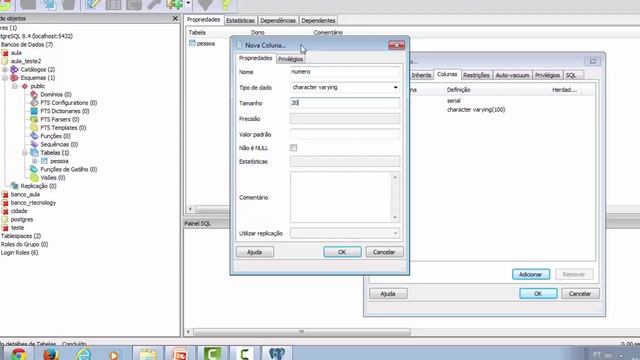
Task: Click the Tamanho input field
Action: [345, 103]
